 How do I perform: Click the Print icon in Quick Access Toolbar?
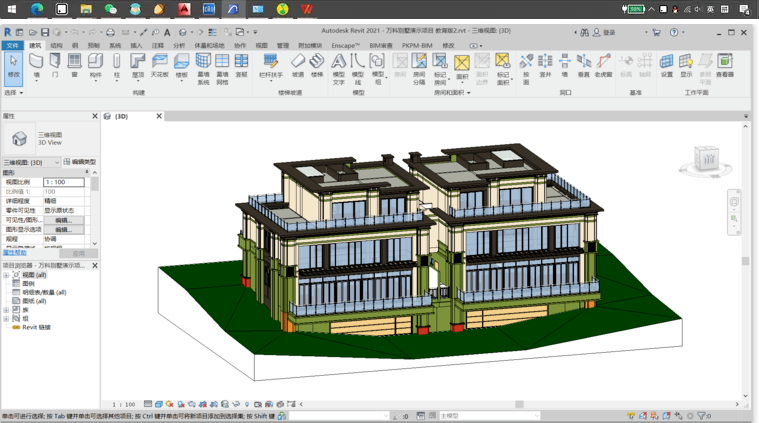(110, 32)
